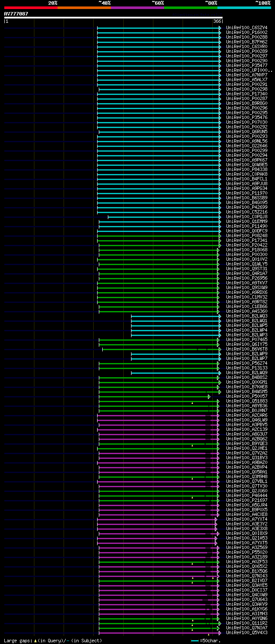This screenshot has height=644, width=275.
Task: Select hit label UniRef100_A0ZF53
Action: pos(247,562)
